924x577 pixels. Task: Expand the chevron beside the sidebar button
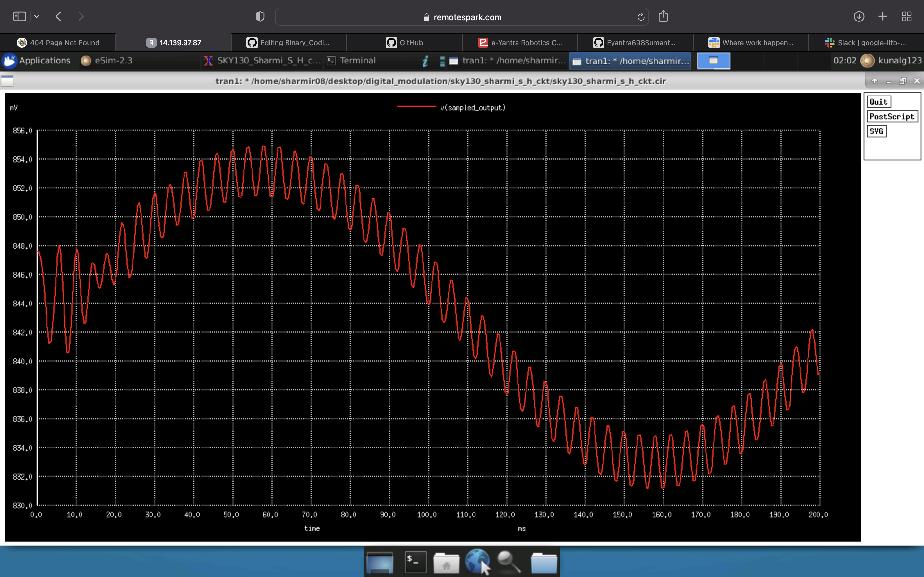point(37,16)
